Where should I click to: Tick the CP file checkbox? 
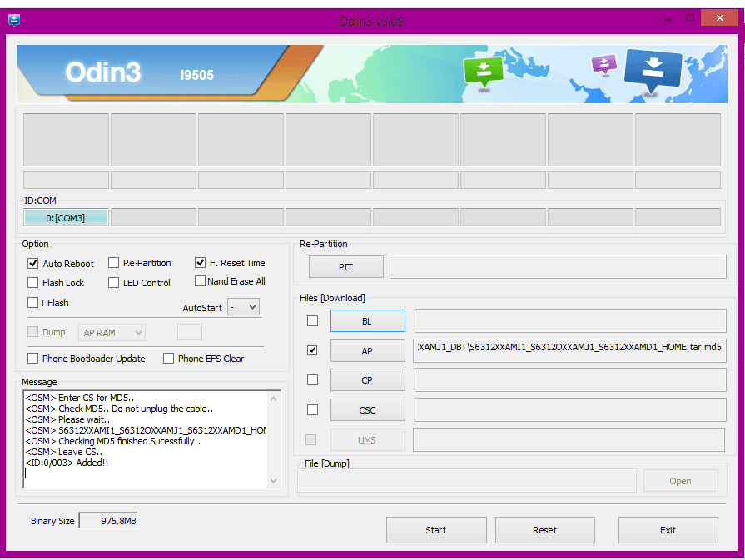312,380
